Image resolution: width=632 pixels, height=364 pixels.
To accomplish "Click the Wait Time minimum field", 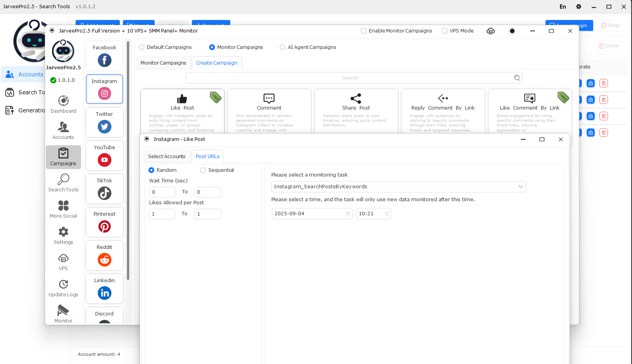I will click(163, 192).
